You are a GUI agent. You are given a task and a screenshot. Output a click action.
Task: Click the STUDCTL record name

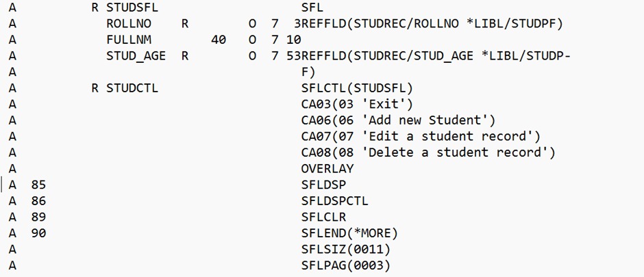click(132, 88)
